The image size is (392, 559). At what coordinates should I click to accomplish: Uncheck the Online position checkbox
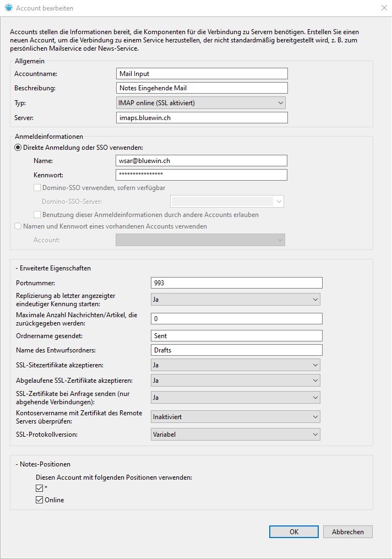point(39,500)
